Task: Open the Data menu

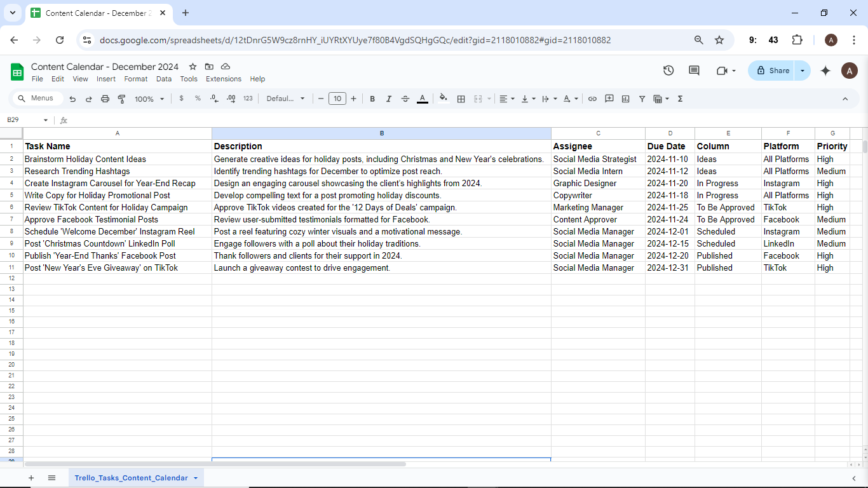Action: tap(164, 79)
